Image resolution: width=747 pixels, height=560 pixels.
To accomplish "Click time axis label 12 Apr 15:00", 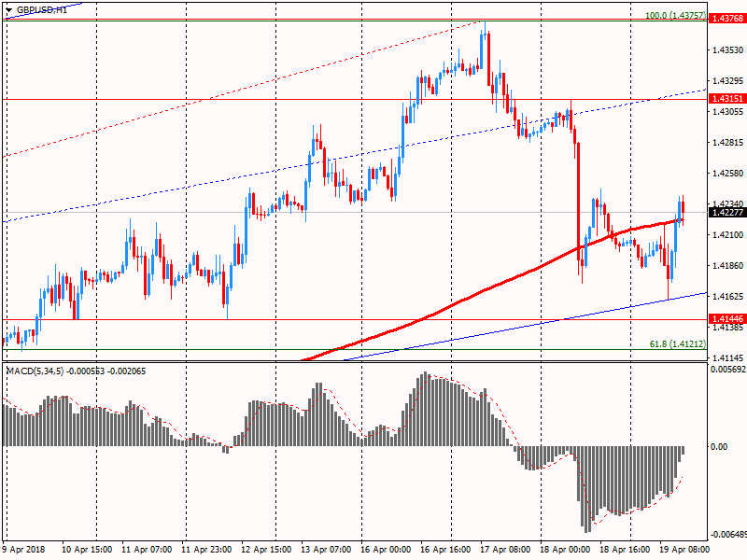I will pyautogui.click(x=266, y=549).
